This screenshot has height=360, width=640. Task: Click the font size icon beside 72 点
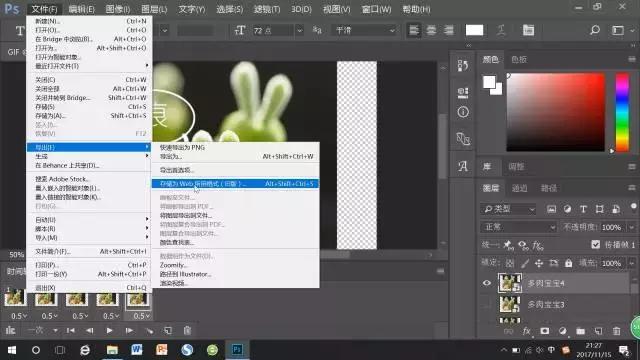[240, 30]
